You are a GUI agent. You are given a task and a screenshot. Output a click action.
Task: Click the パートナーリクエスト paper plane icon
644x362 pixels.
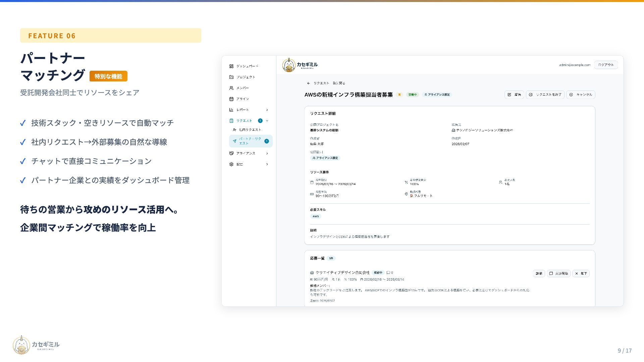click(x=235, y=141)
